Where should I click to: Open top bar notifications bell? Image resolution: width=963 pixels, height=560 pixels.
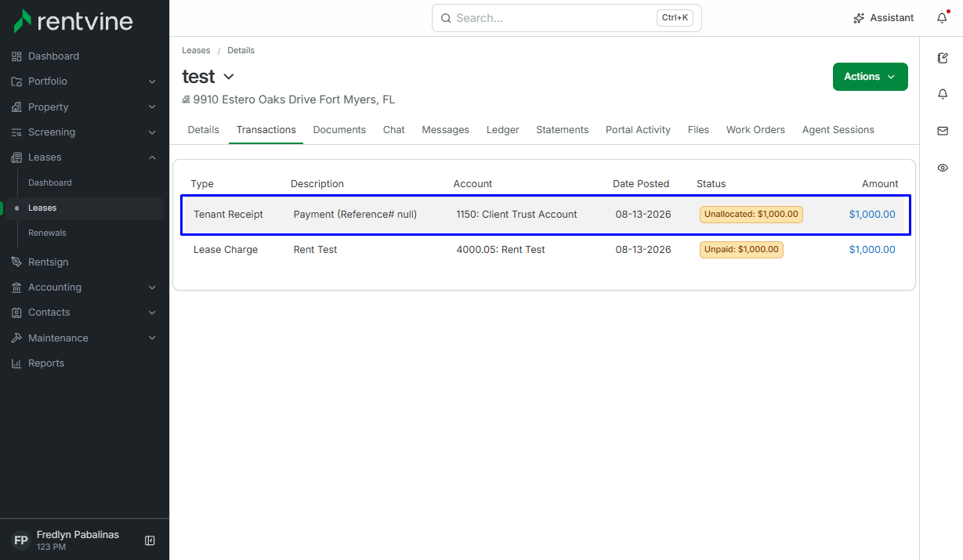(x=942, y=18)
